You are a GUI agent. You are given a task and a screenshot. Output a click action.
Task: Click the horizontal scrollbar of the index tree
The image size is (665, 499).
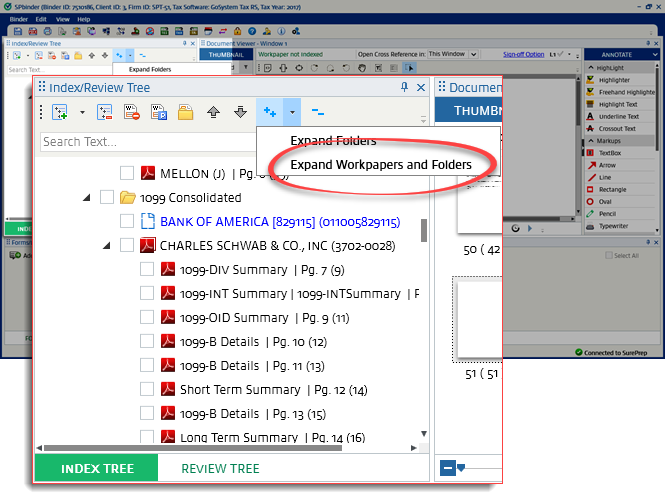193,448
